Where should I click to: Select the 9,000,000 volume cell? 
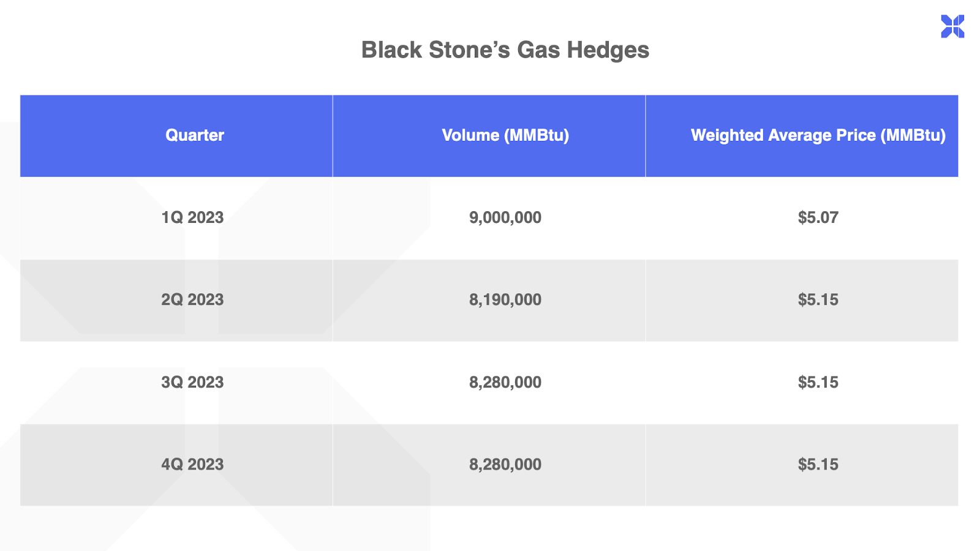tap(505, 217)
